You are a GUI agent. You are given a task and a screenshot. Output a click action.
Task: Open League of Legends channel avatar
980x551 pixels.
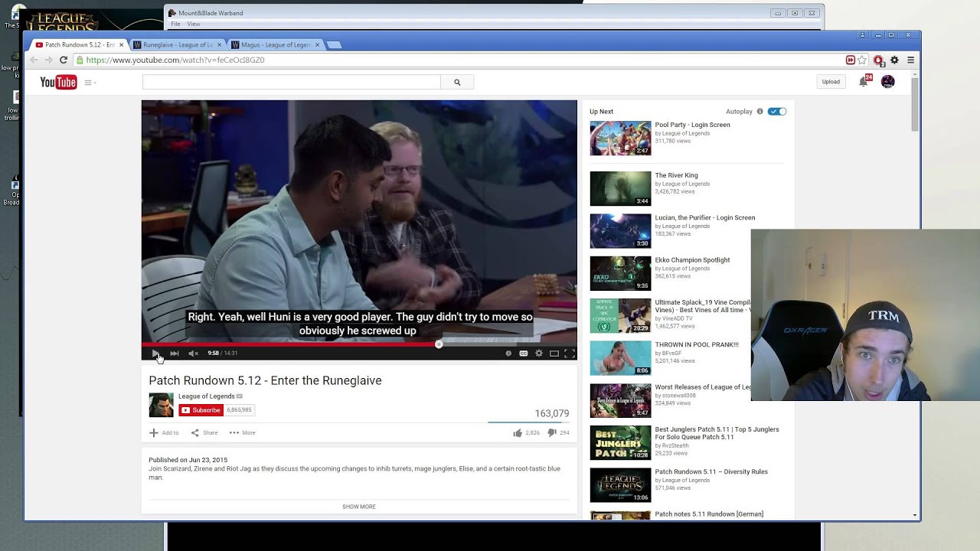point(161,405)
